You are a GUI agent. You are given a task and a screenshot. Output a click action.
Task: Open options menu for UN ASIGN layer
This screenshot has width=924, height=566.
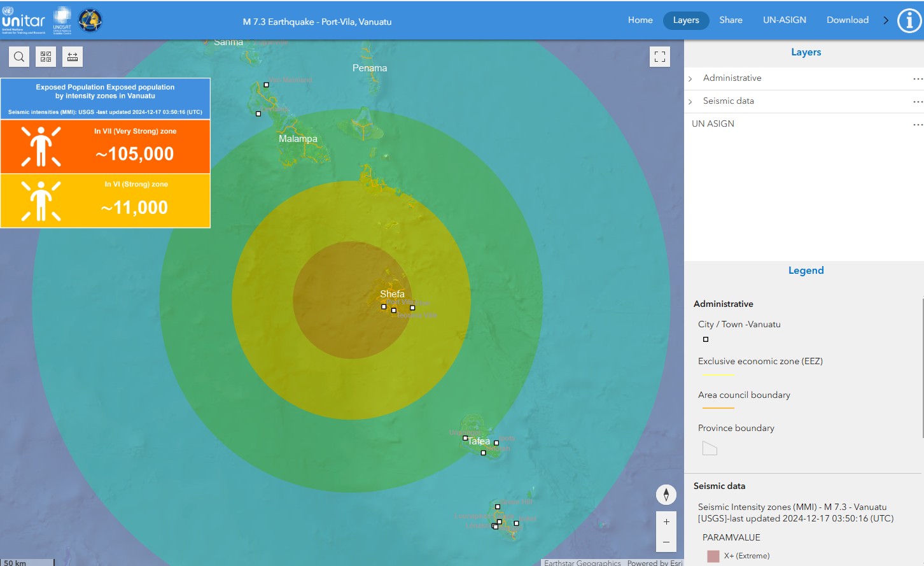coord(917,125)
